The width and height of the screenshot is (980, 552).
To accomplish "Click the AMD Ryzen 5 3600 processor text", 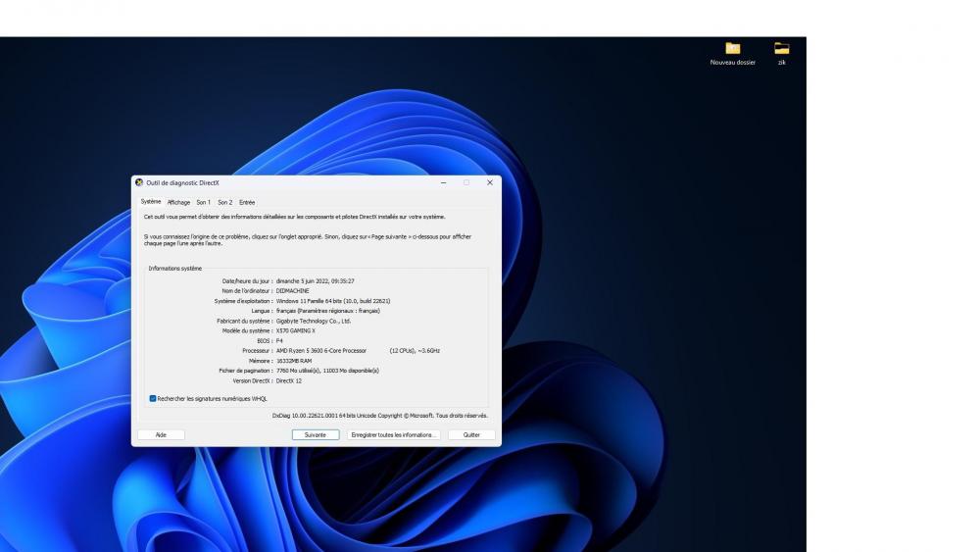I will click(x=320, y=350).
